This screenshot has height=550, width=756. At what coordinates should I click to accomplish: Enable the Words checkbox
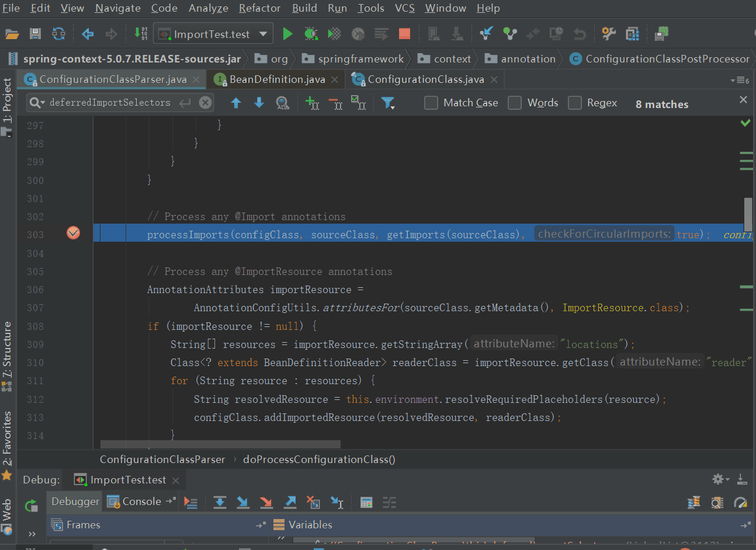(515, 103)
